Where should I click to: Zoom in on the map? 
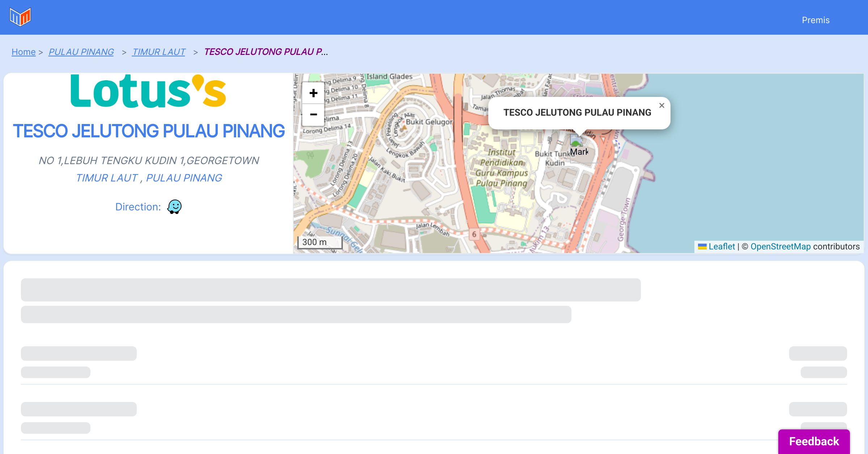click(x=313, y=93)
